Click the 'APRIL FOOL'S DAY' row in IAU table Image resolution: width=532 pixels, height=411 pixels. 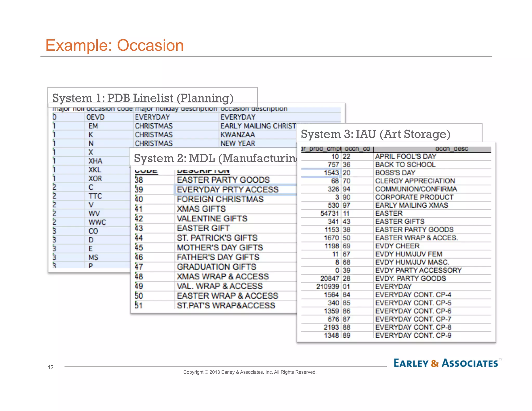pos(396,157)
